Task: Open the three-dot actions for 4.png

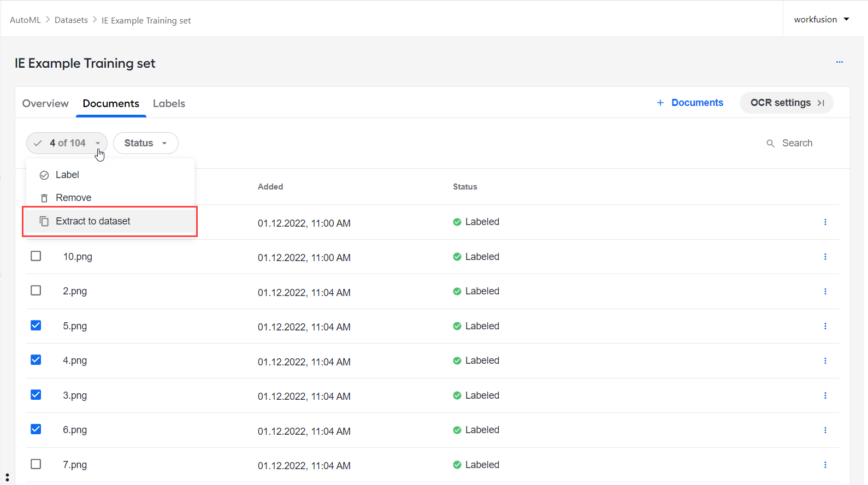Action: [x=825, y=361]
